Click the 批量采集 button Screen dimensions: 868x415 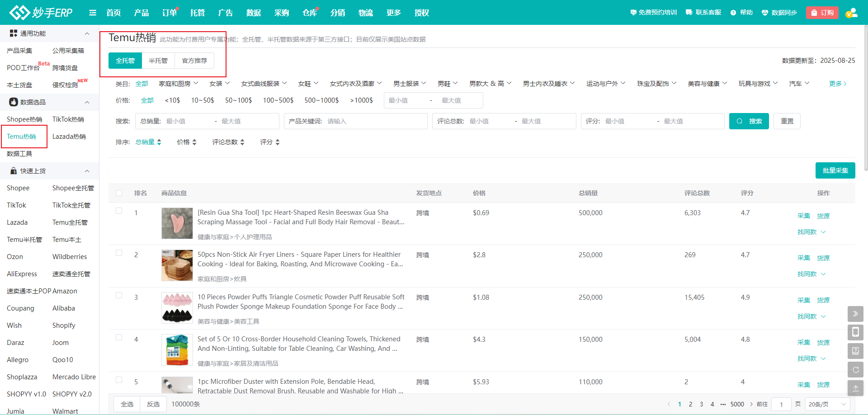tap(835, 170)
